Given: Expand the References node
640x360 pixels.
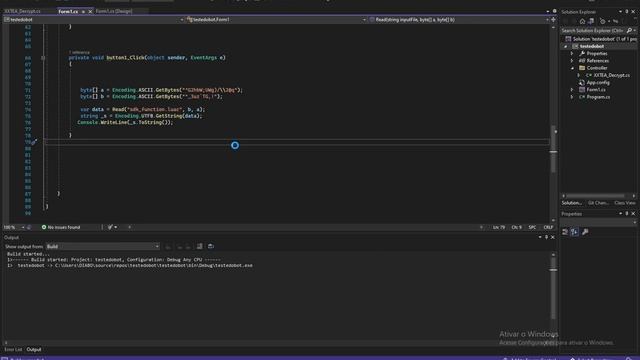Looking at the screenshot, I should [x=572, y=61].
